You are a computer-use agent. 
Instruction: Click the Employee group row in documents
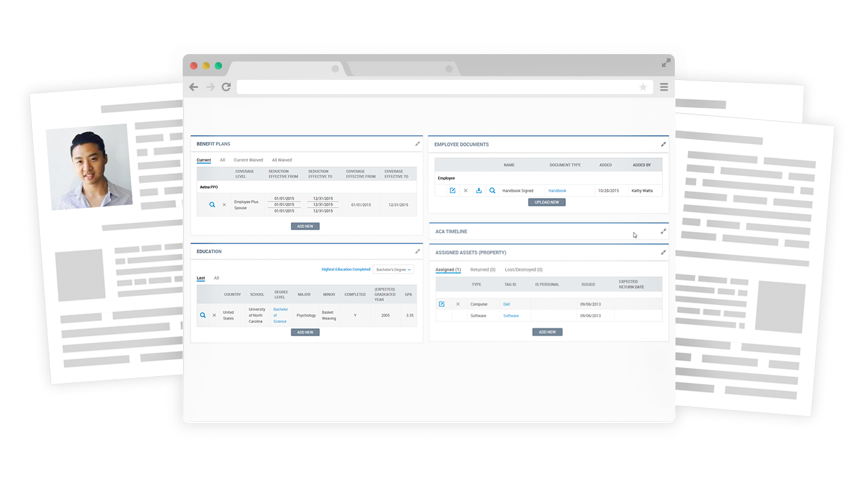pos(549,178)
